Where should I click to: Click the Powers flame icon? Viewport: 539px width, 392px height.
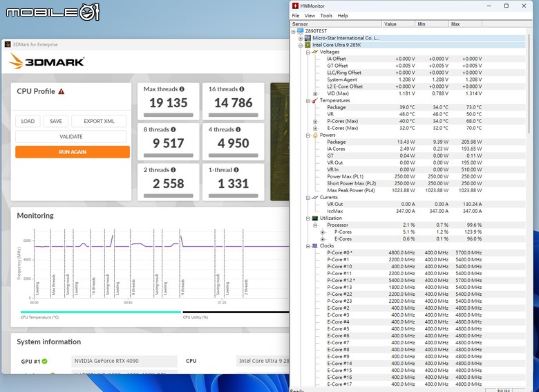click(315, 135)
